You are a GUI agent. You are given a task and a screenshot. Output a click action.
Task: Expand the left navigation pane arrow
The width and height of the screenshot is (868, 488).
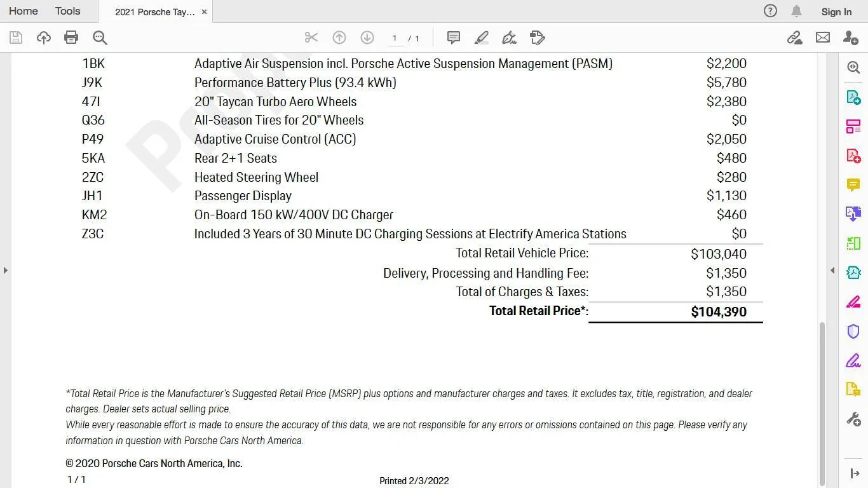pos(5,270)
